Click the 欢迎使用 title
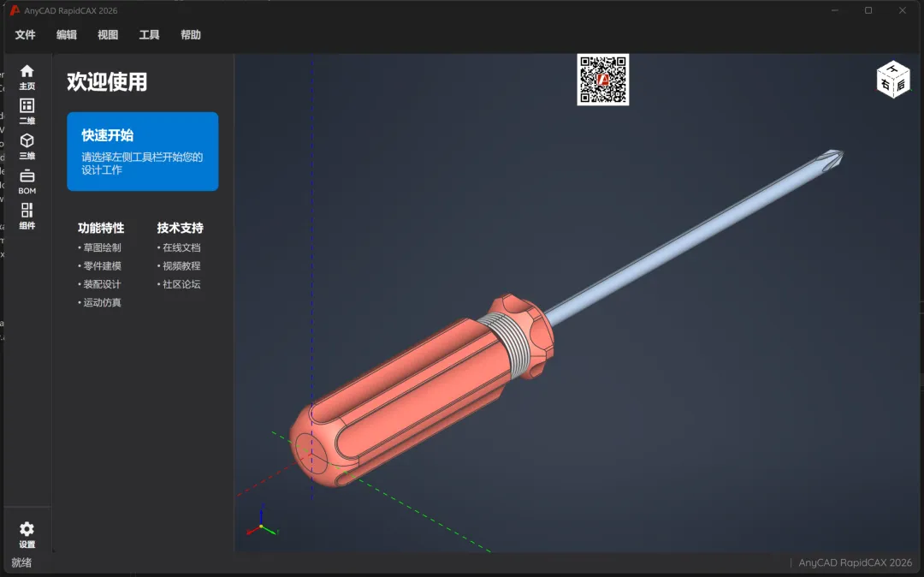 click(107, 82)
